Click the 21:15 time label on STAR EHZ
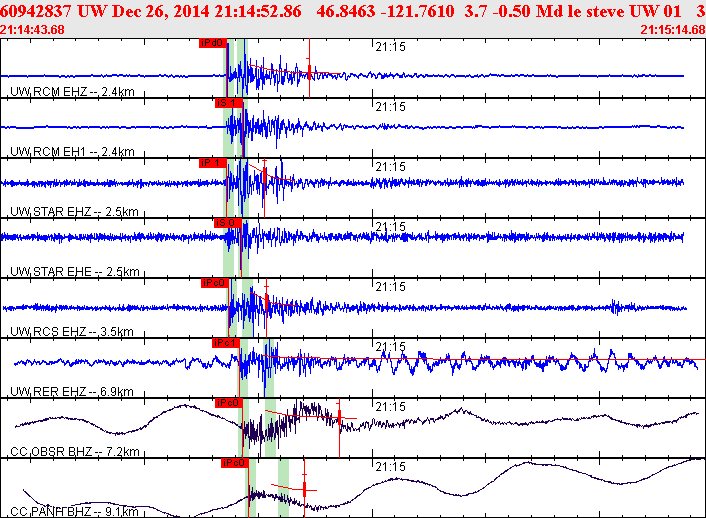 coord(390,167)
